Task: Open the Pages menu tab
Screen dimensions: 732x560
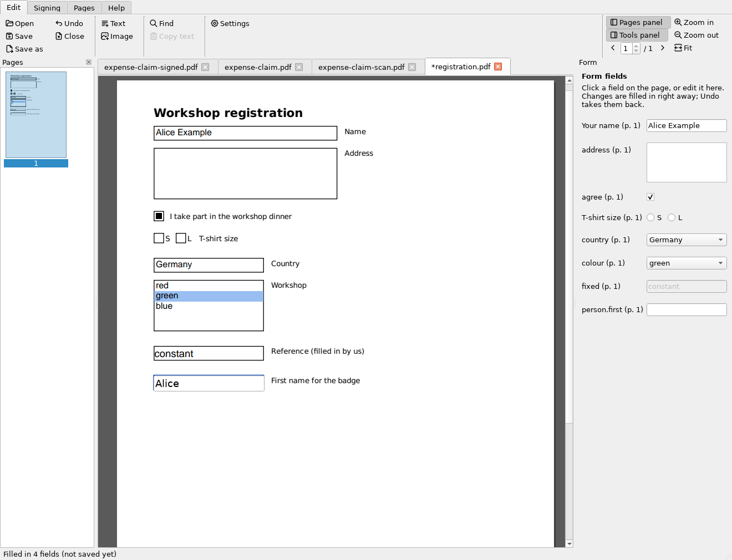Action: 84,8
